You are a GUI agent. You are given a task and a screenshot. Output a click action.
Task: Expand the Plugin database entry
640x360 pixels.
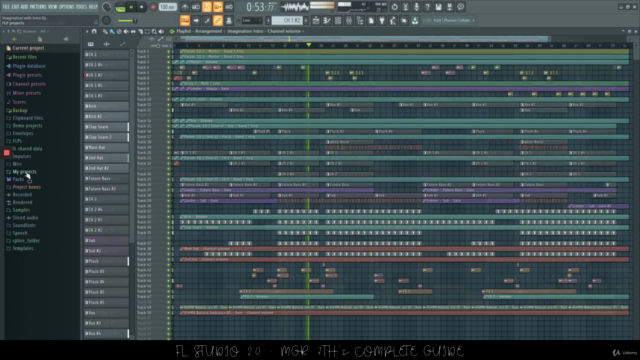tap(29, 66)
